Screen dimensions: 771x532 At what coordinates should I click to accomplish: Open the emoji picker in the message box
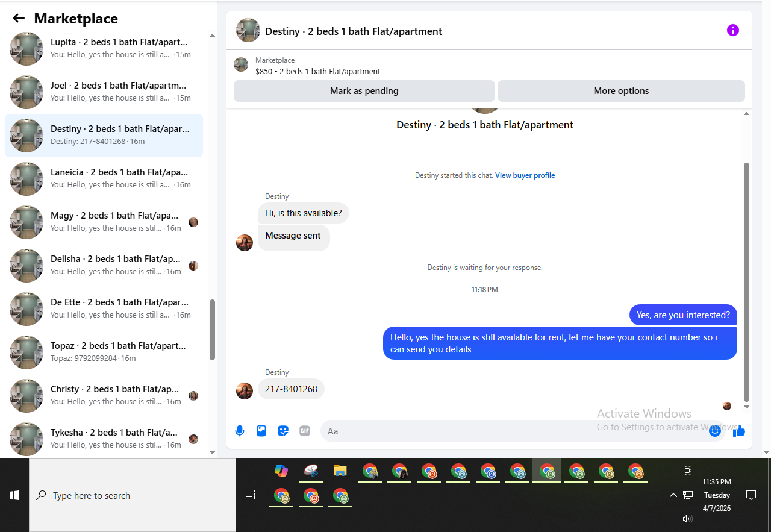(715, 431)
